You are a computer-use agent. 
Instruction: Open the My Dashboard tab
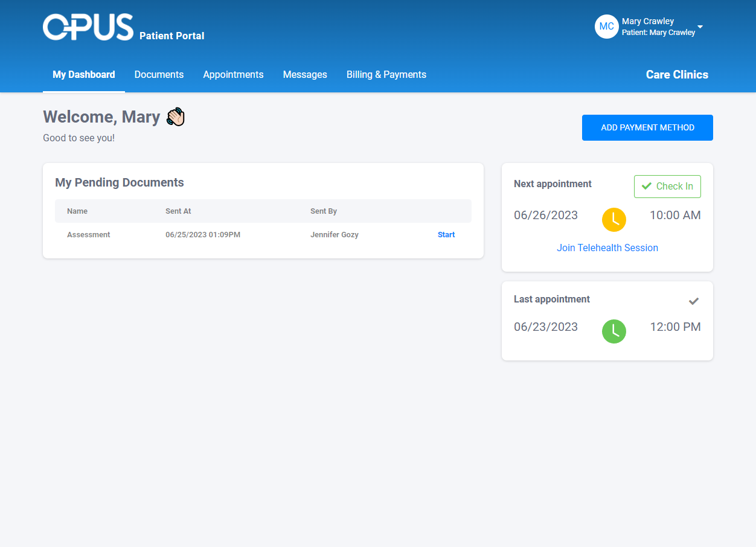tap(84, 75)
